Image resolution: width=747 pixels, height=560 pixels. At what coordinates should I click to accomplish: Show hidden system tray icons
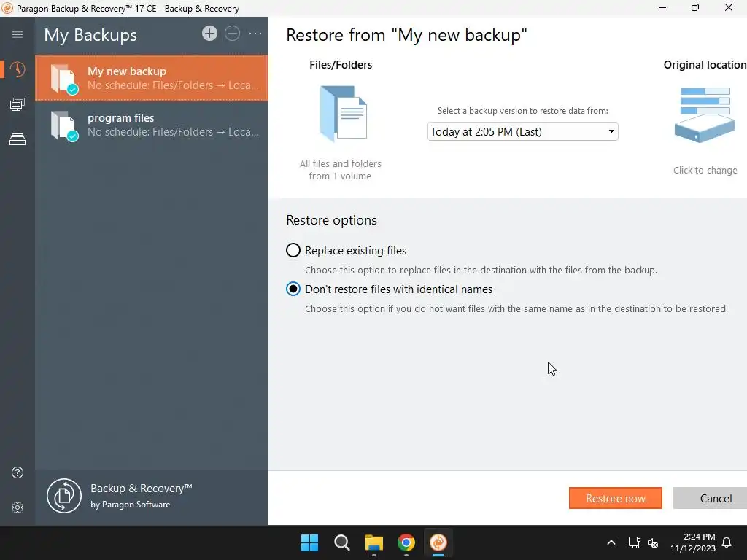[611, 542]
